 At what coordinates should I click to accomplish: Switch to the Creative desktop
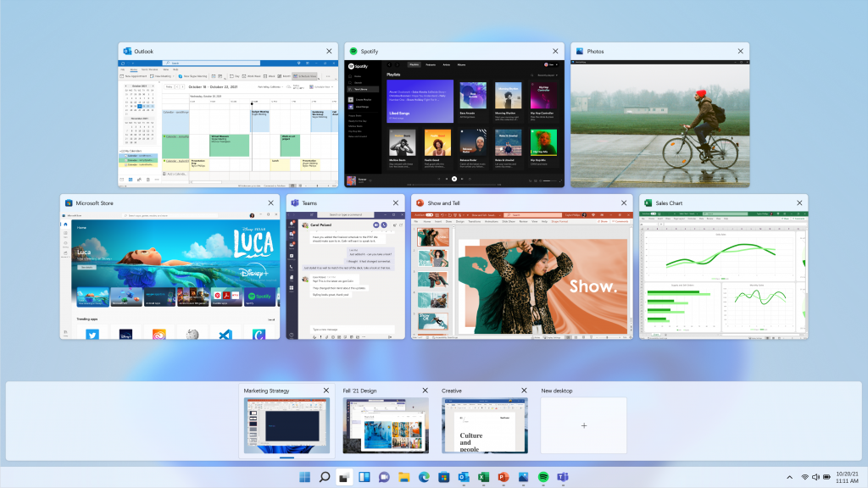(485, 425)
